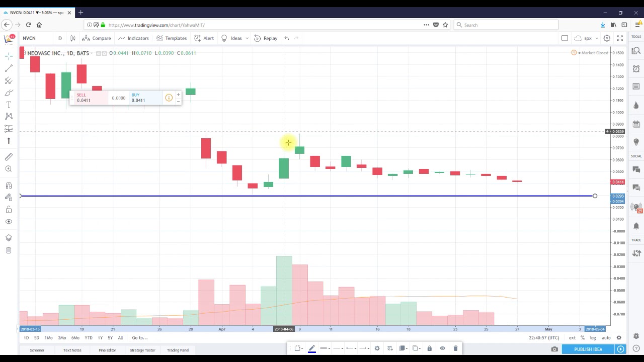Select the 5Y time range
The width and height of the screenshot is (644, 362).
pos(110,338)
